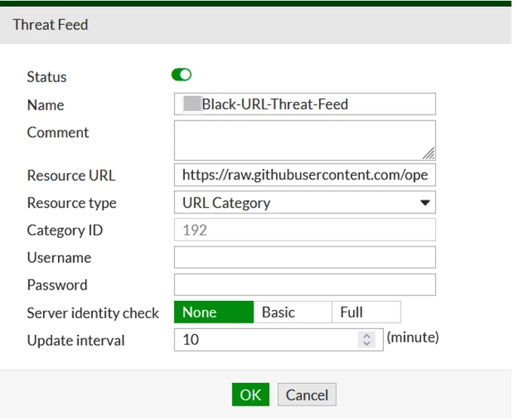Select Basic server identity check
The height and width of the screenshot is (420, 516).
click(293, 312)
